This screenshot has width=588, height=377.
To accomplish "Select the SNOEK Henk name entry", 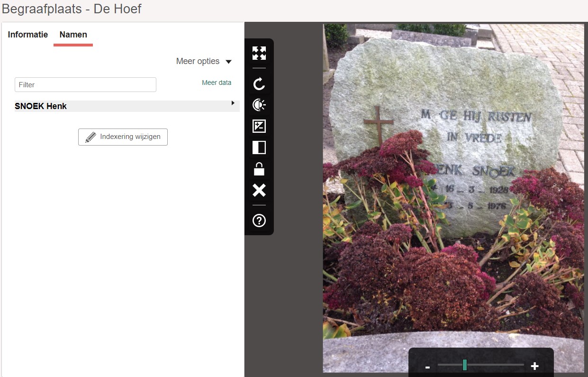I will coord(41,106).
